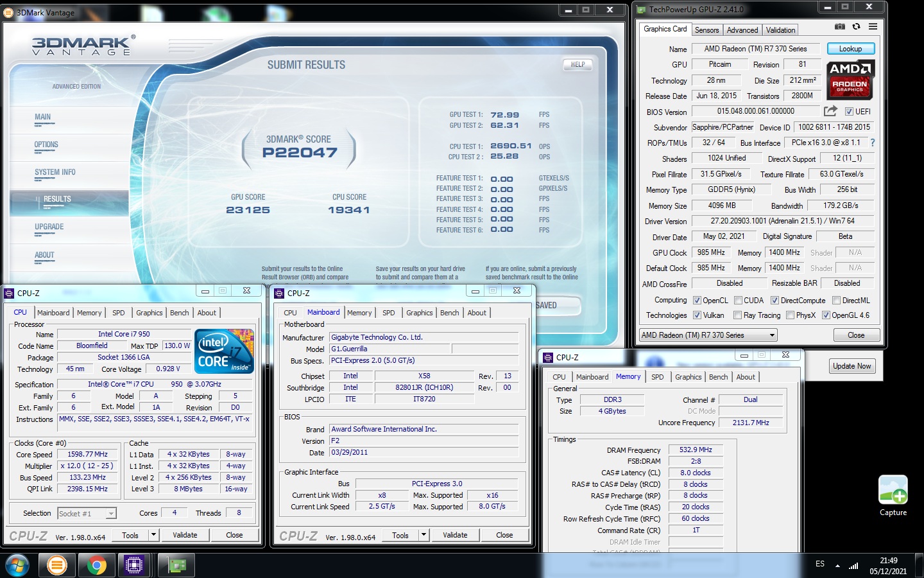Toggle the UEFI checkbox in GPU-Z
The image size is (924, 578).
[x=849, y=112]
